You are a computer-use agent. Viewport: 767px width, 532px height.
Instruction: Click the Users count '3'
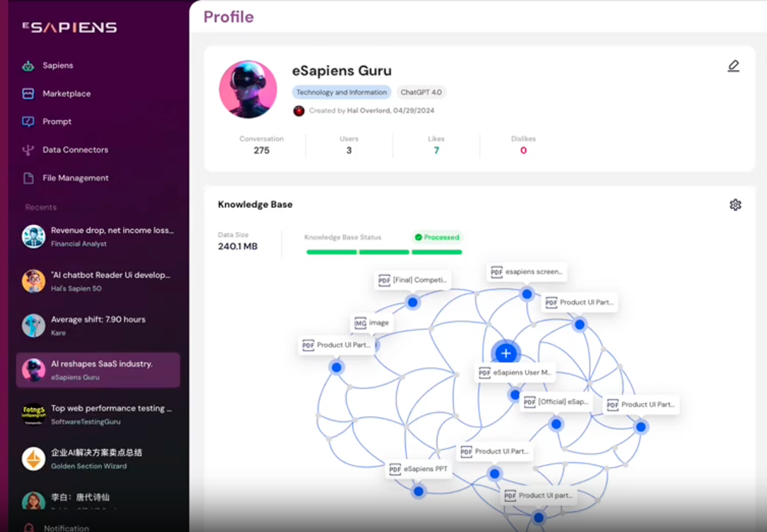[349, 150]
